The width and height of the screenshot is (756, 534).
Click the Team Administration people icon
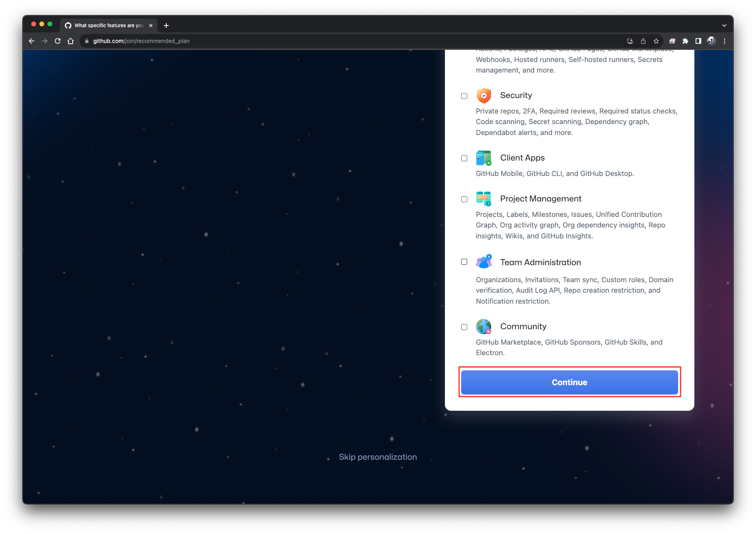483,262
